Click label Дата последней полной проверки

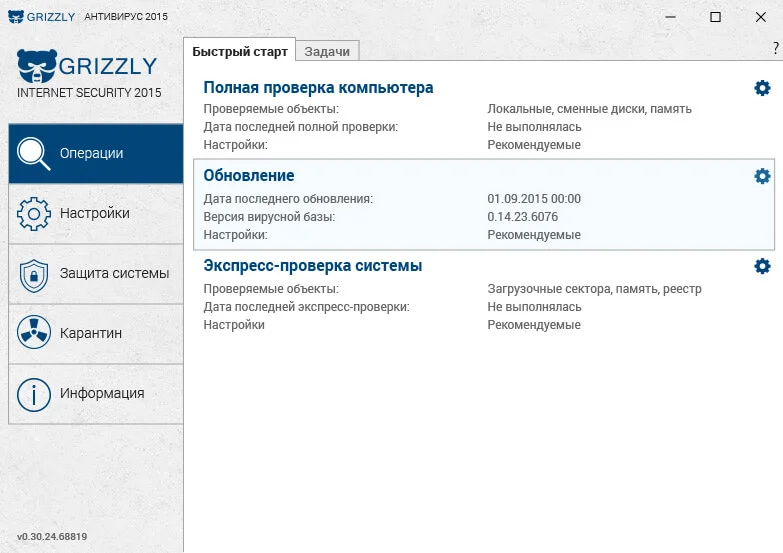[301, 127]
